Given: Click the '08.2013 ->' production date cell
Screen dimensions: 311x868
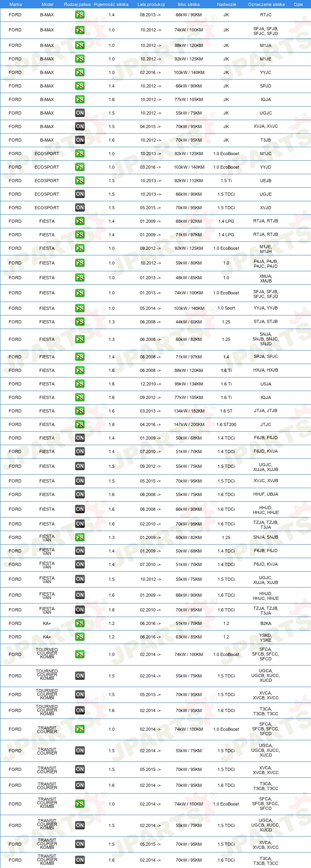Looking at the screenshot, I should [151, 15].
